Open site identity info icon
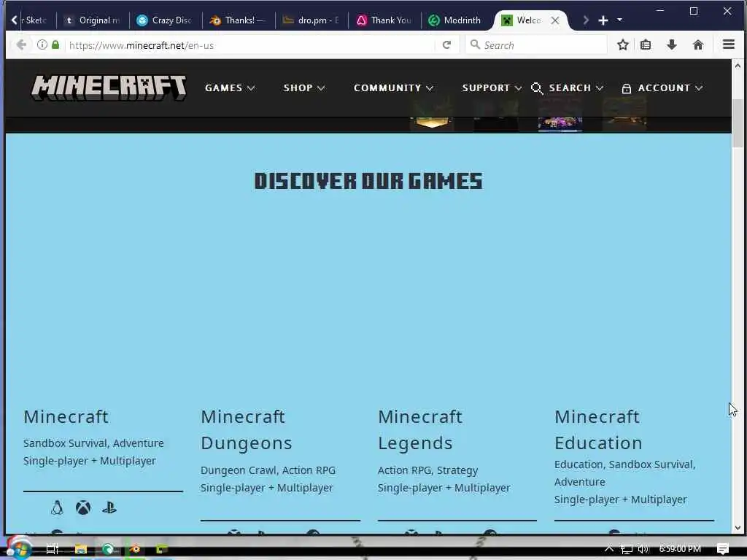 pyautogui.click(x=42, y=44)
